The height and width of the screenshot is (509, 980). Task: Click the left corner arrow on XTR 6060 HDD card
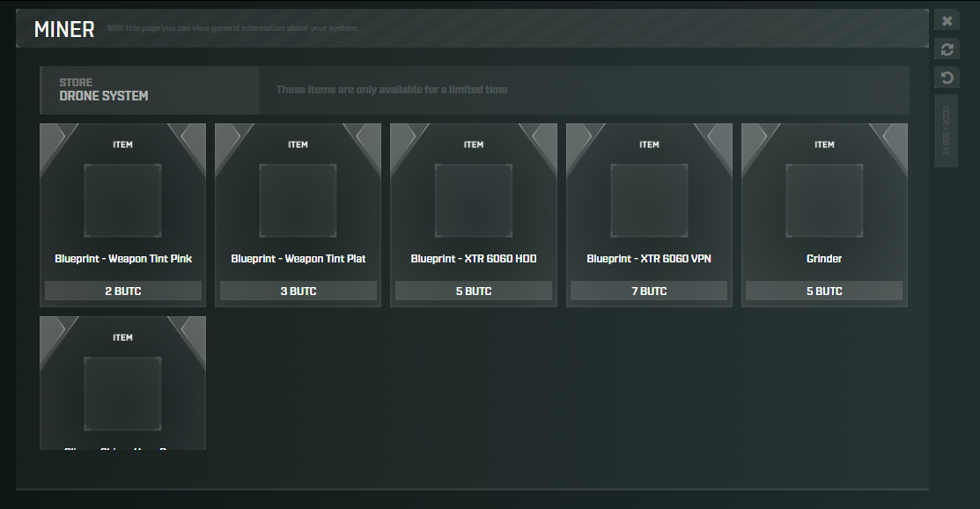402,137
